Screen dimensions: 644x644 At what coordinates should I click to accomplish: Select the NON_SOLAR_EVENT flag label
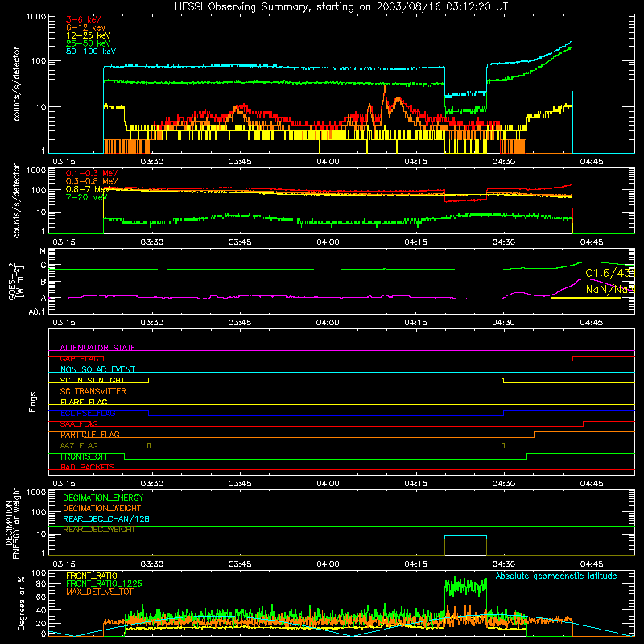coord(97,369)
